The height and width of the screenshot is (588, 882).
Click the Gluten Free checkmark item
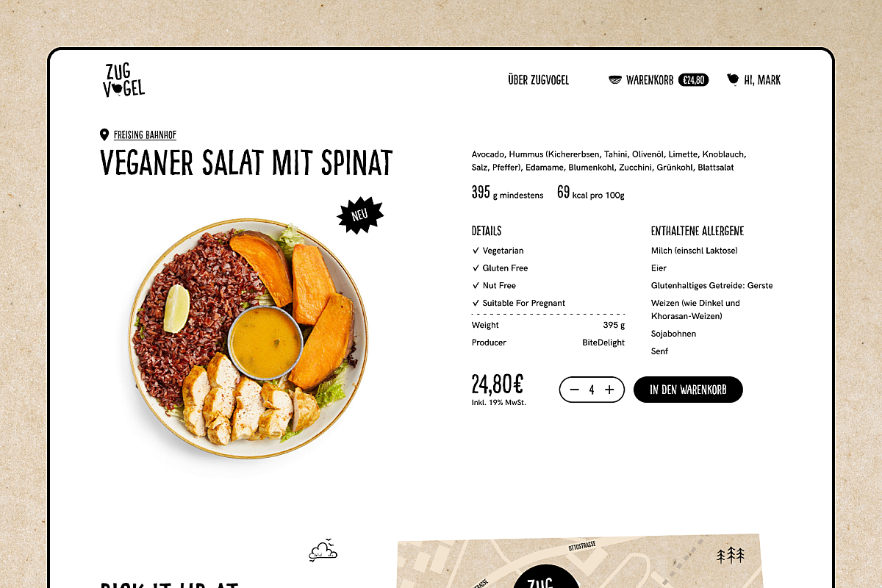500,268
